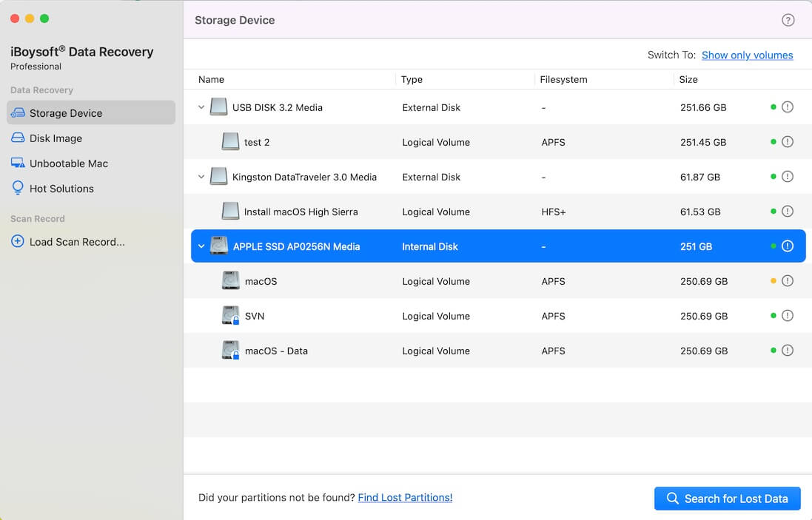Click the Kingston DataTraveler drive icon
812x520 pixels.
point(218,177)
